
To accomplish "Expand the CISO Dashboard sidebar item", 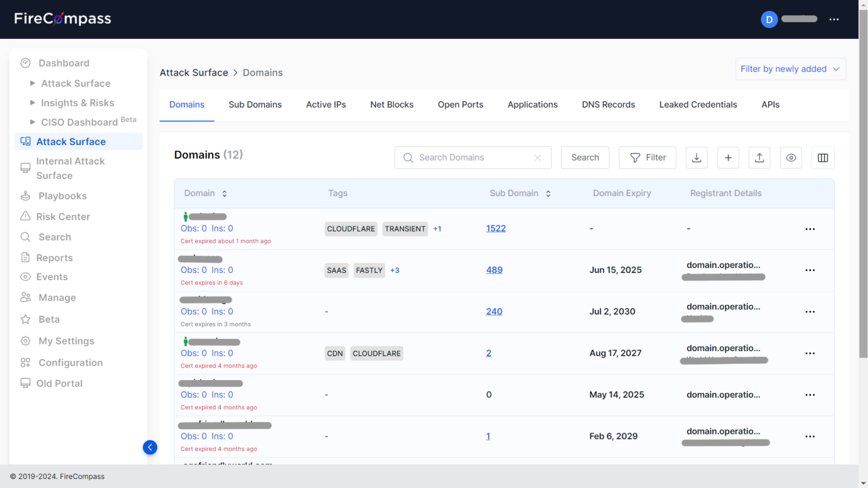I will coord(79,122).
